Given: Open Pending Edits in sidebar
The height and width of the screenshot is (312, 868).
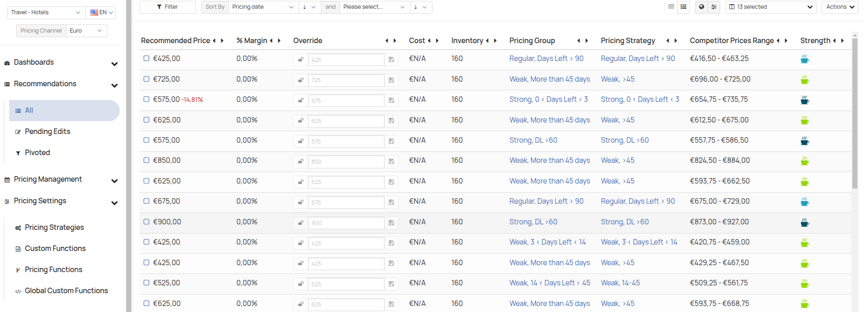Looking at the screenshot, I should (x=47, y=132).
